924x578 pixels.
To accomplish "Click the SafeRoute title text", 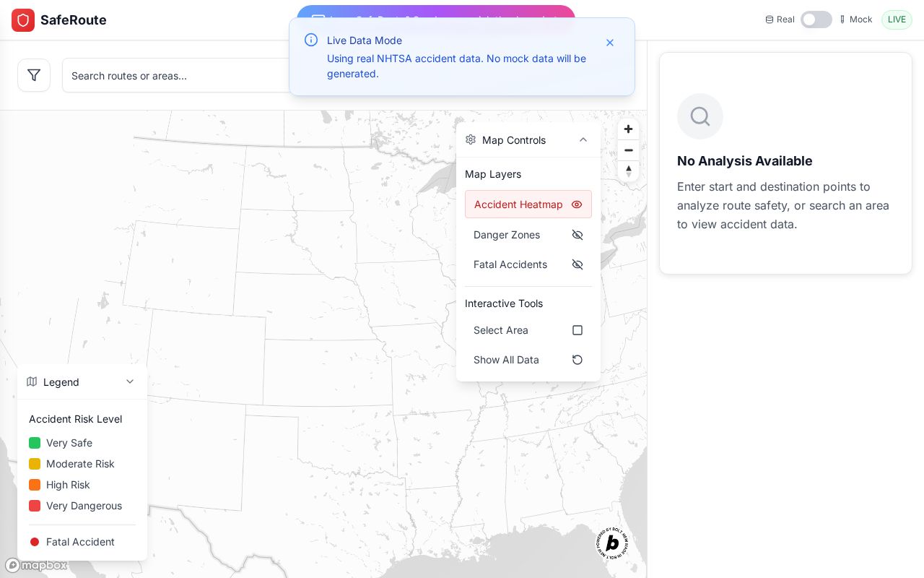I will (74, 20).
